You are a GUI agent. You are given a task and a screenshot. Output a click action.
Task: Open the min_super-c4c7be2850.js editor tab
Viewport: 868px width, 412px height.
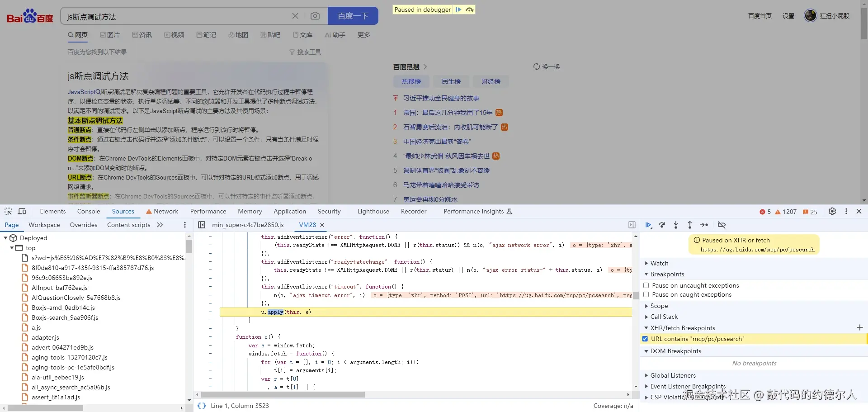click(248, 225)
